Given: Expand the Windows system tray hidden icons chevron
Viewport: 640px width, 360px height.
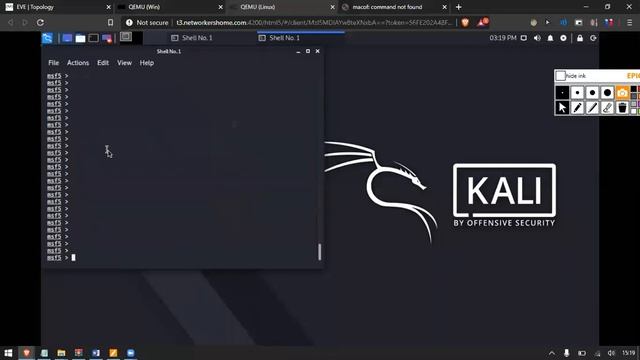Looking at the screenshot, I should [552, 353].
